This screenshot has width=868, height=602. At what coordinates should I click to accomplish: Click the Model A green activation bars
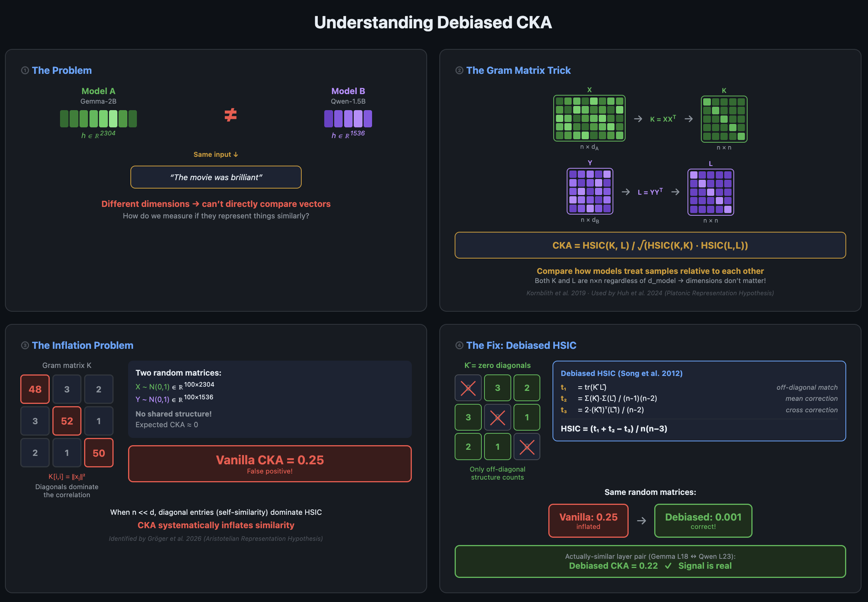tap(98, 119)
